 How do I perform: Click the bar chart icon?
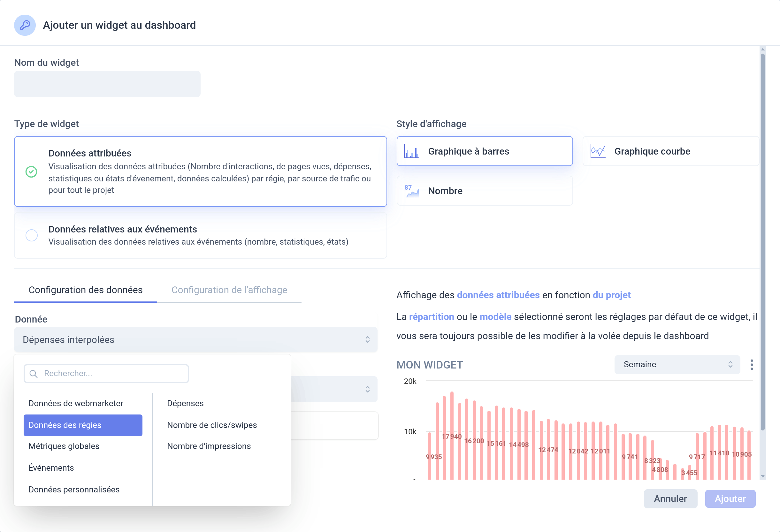[x=411, y=151]
